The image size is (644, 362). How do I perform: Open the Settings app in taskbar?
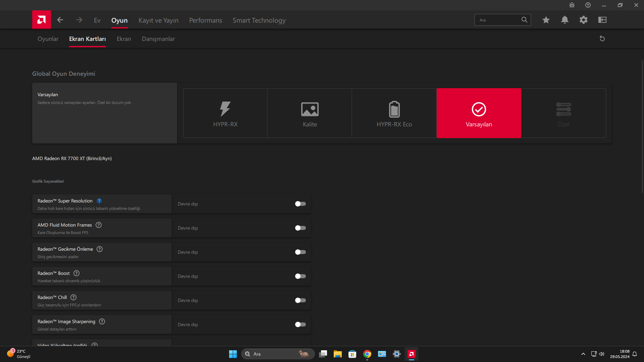pyautogui.click(x=397, y=354)
